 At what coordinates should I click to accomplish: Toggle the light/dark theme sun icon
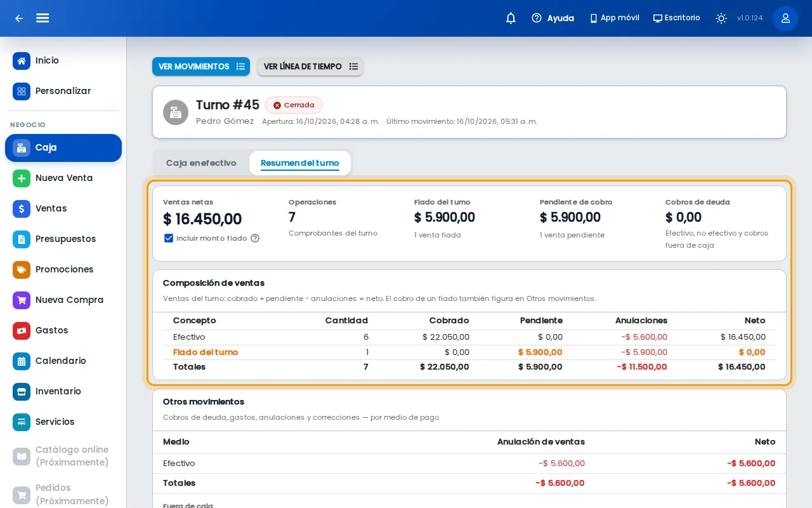point(721,18)
